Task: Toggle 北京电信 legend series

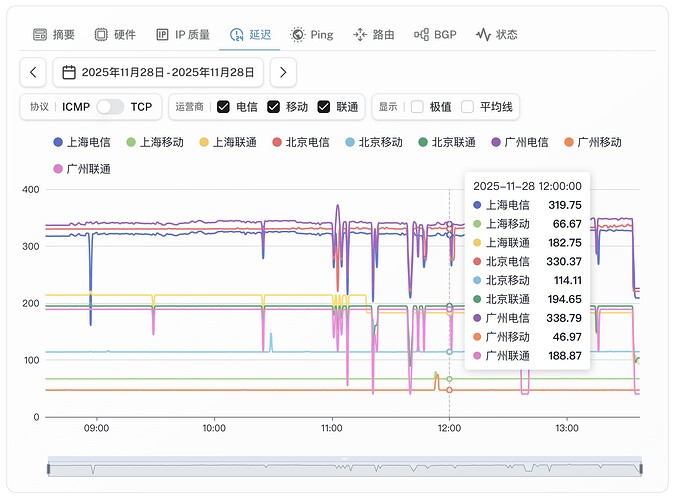Action: (301, 142)
